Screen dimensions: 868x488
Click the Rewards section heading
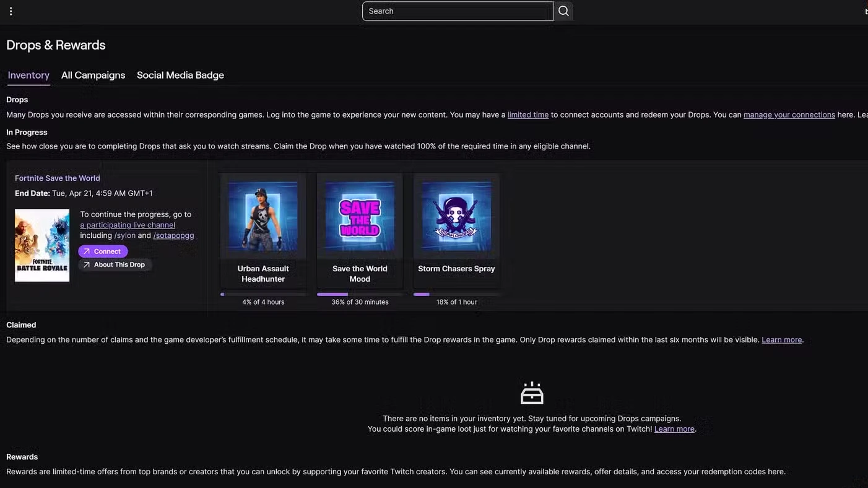point(22,456)
